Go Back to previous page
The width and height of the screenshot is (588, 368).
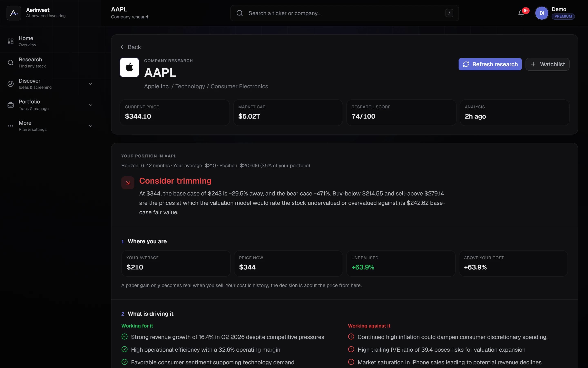click(131, 47)
